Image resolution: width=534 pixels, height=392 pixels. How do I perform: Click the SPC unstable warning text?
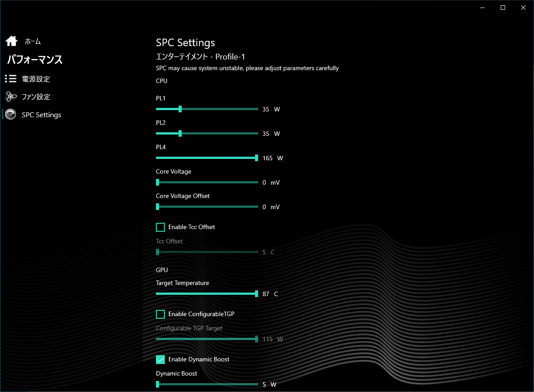247,68
